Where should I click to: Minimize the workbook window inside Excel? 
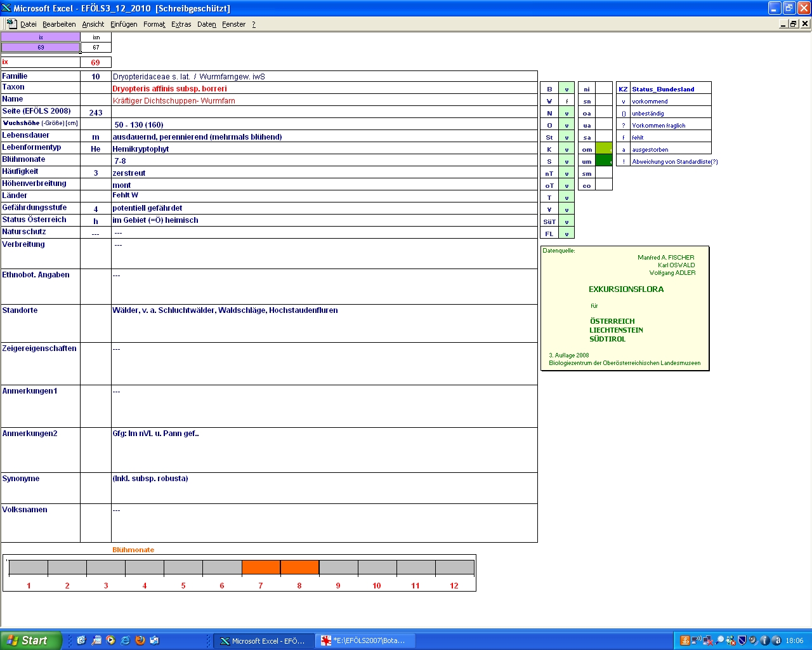point(783,23)
